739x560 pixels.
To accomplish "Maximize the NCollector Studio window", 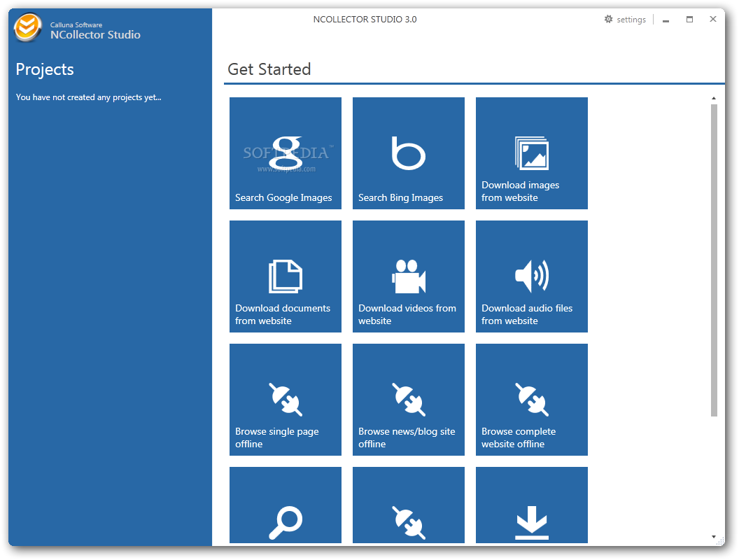I will coord(689,20).
